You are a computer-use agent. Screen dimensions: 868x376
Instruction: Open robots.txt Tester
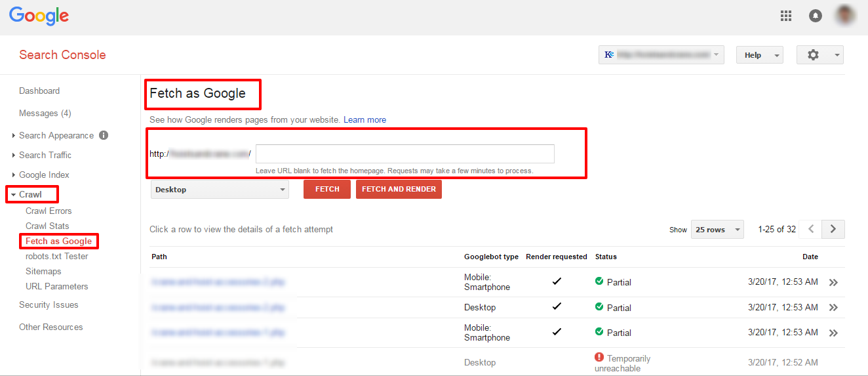point(57,256)
